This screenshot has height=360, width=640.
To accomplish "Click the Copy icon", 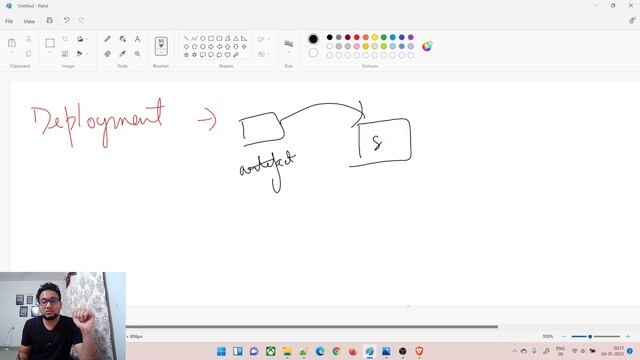I will [28, 53].
